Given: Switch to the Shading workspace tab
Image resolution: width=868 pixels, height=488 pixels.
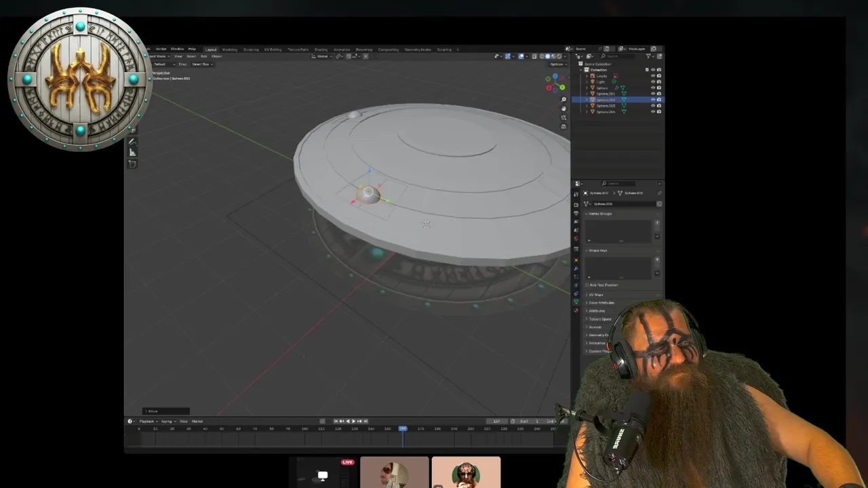Looking at the screenshot, I should 321,49.
